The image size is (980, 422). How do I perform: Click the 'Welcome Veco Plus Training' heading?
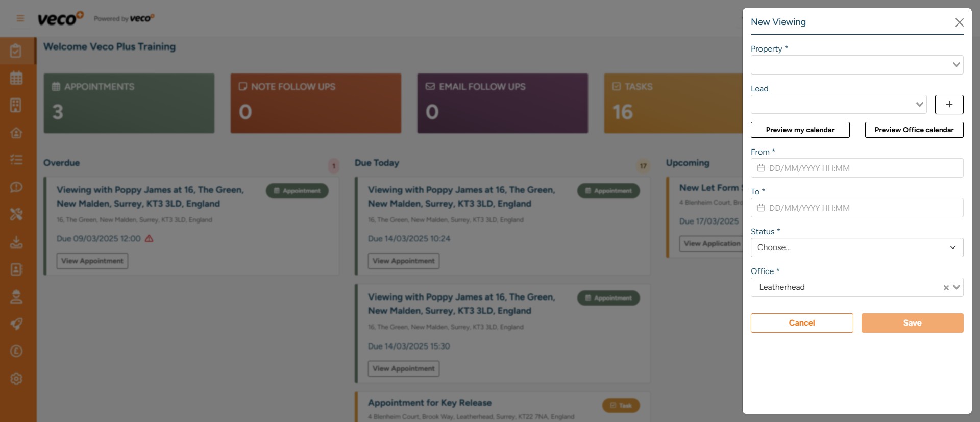(110, 46)
